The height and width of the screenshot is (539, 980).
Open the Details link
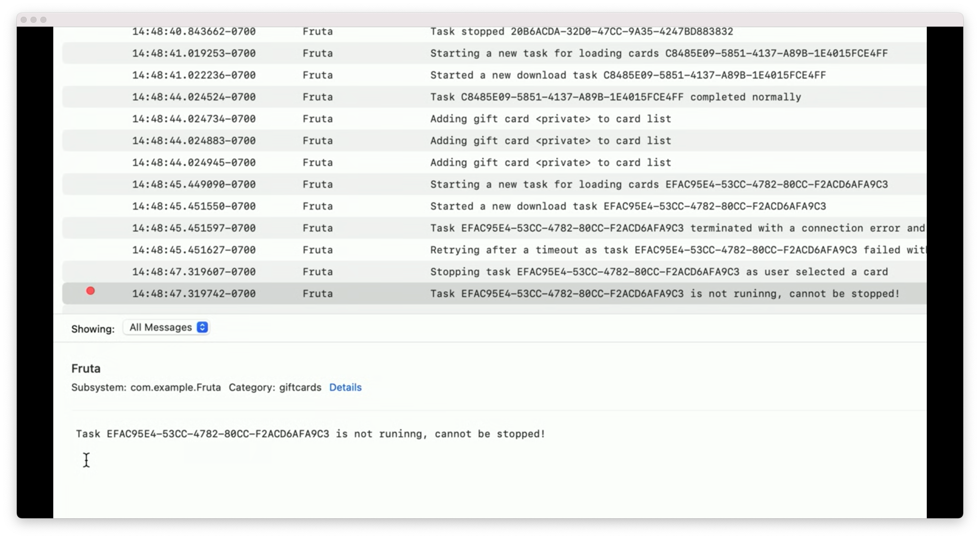(345, 388)
